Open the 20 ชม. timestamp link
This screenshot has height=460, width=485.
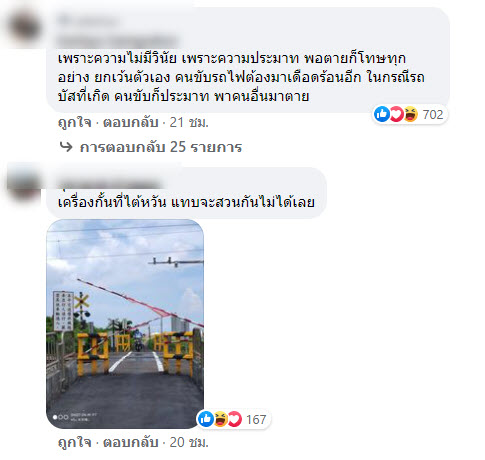[189, 443]
